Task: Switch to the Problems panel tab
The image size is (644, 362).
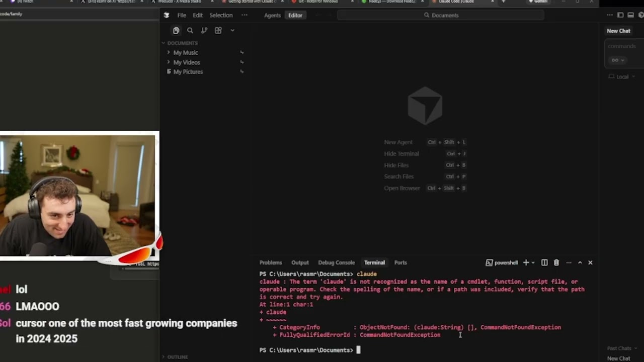Action: click(x=271, y=262)
